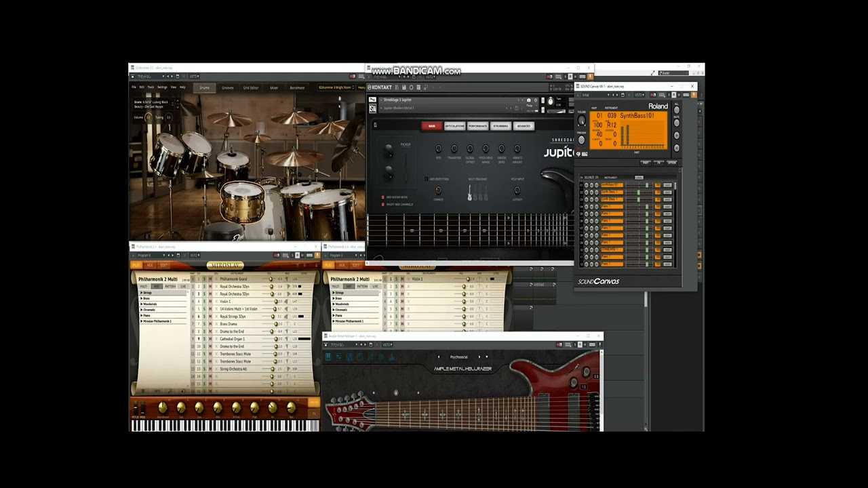868x488 pixels.
Task: Open the VST3 dropdown in EZdrummer host bar
Action: coord(195,77)
